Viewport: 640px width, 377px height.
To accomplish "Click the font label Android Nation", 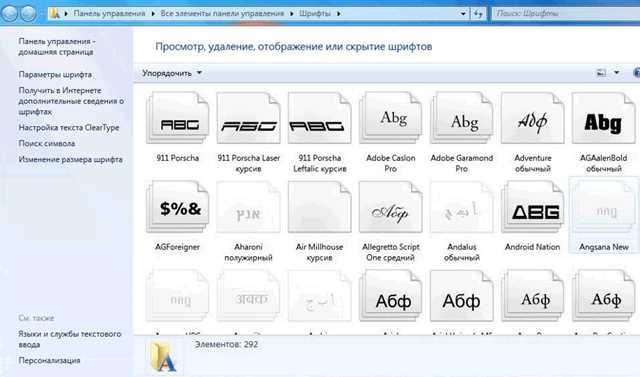I will [x=533, y=247].
